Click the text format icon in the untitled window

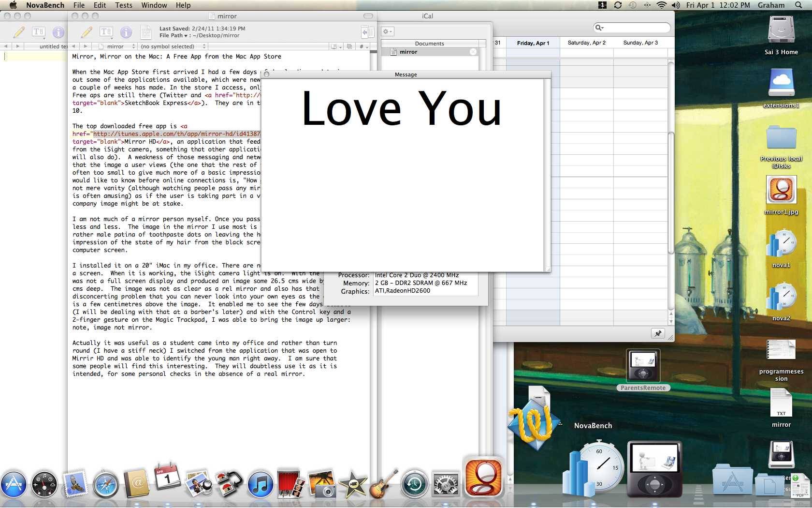39,32
